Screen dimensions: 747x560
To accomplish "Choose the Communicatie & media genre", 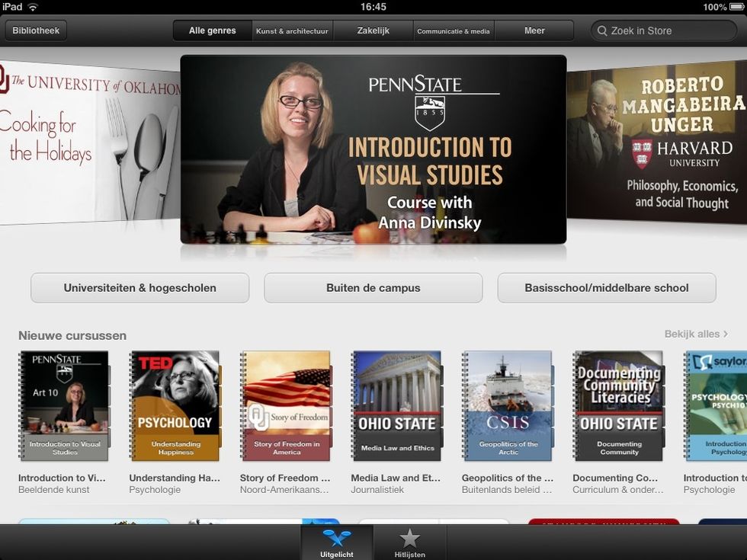I will tap(454, 31).
